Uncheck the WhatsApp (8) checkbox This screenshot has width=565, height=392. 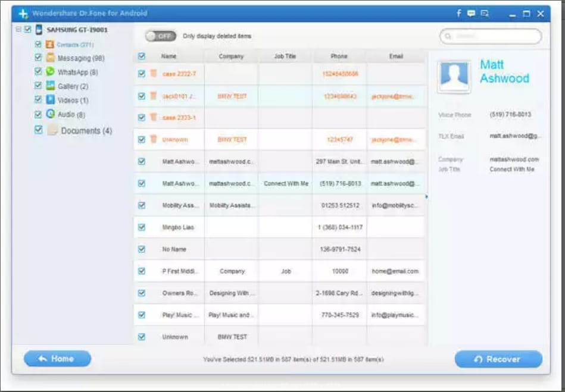(x=38, y=71)
